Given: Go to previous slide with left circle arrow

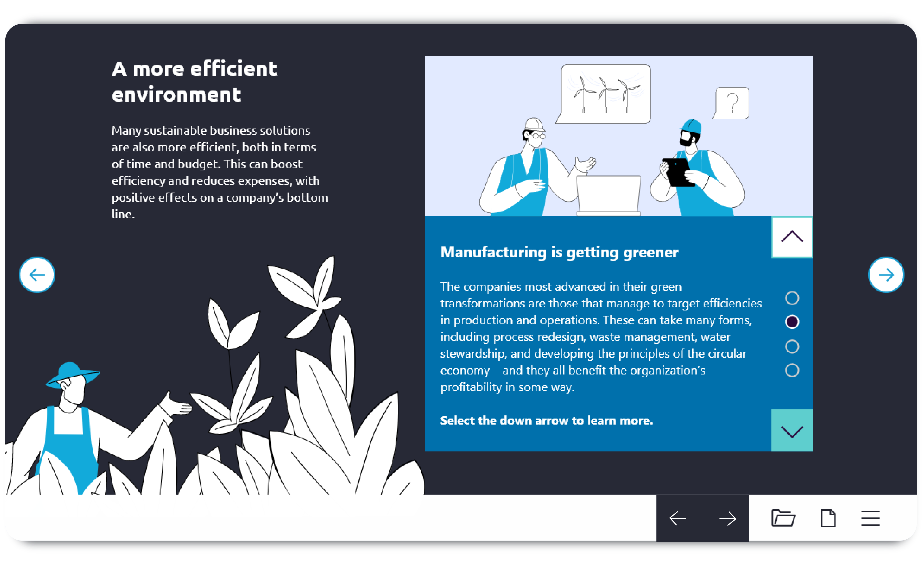Looking at the screenshot, I should coord(37,275).
